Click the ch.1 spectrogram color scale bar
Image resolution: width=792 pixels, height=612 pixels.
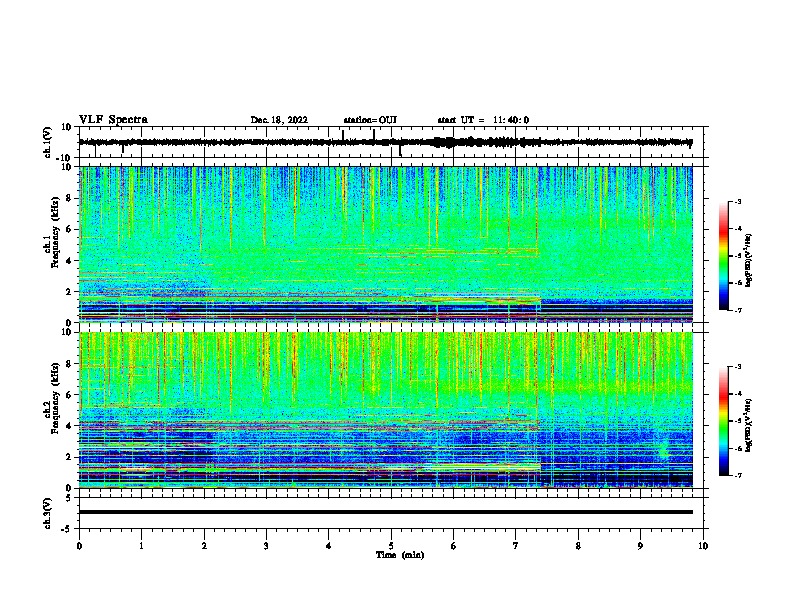724,256
